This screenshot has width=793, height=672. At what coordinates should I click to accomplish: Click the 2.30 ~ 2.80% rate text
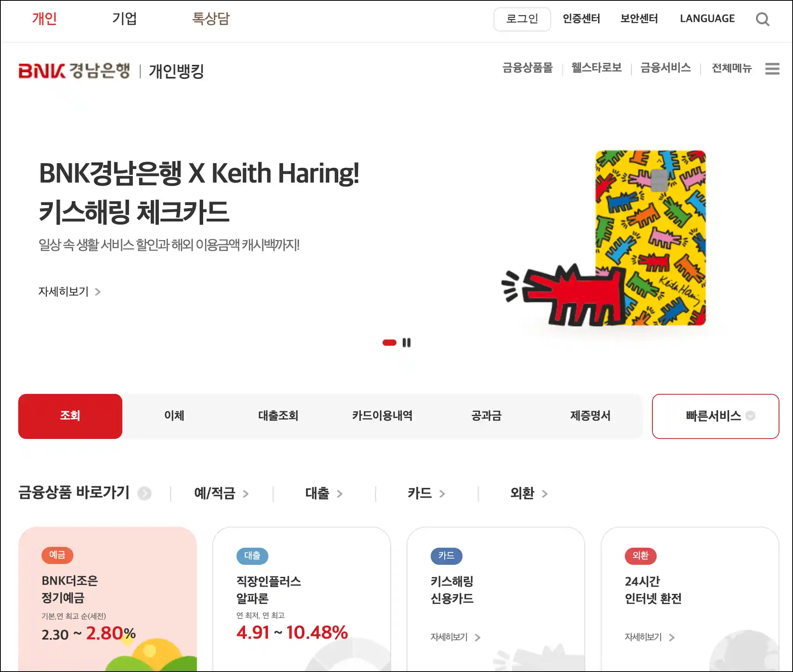coord(89,634)
